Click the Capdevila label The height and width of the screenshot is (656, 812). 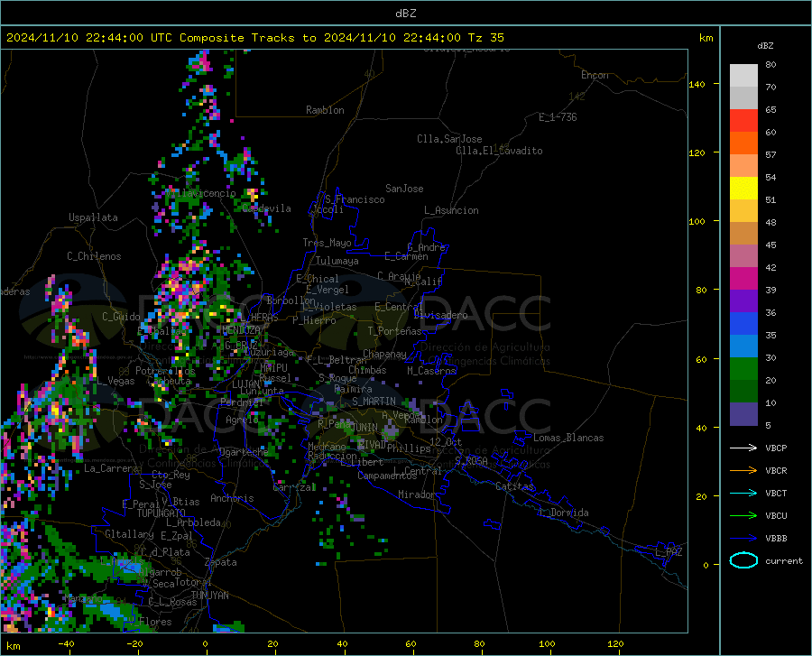click(x=266, y=208)
